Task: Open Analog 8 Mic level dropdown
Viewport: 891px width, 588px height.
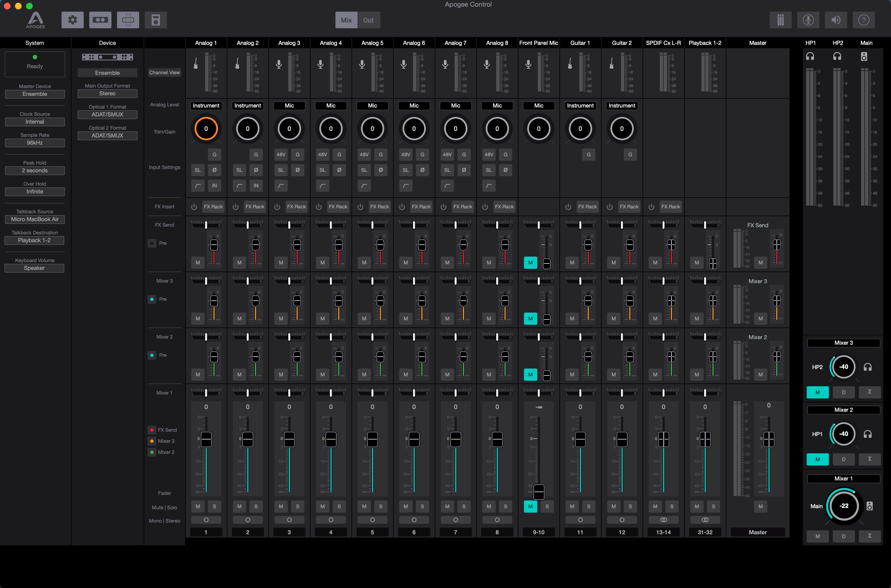Action: pyautogui.click(x=497, y=106)
